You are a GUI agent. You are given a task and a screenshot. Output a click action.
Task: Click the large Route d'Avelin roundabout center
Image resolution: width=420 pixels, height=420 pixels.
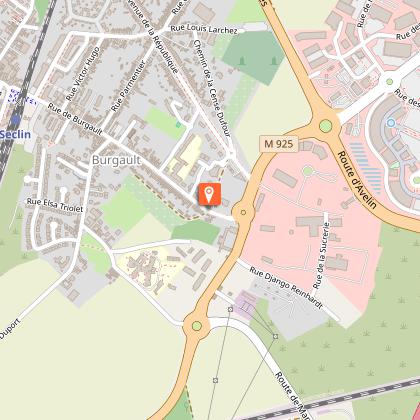point(326,126)
